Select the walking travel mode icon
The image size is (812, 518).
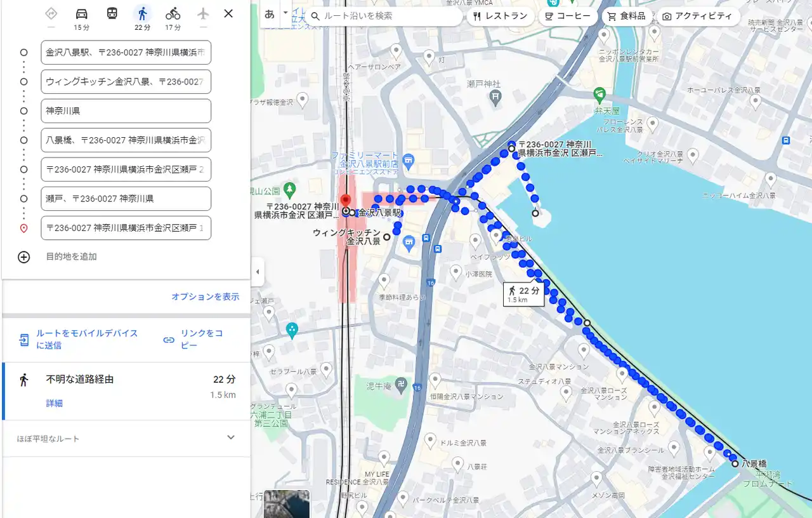tap(142, 14)
